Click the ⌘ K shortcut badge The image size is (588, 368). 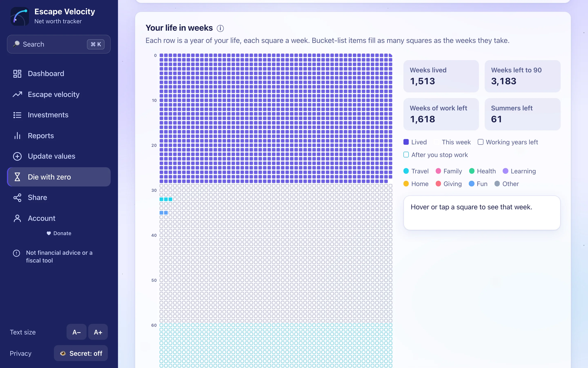tap(96, 44)
